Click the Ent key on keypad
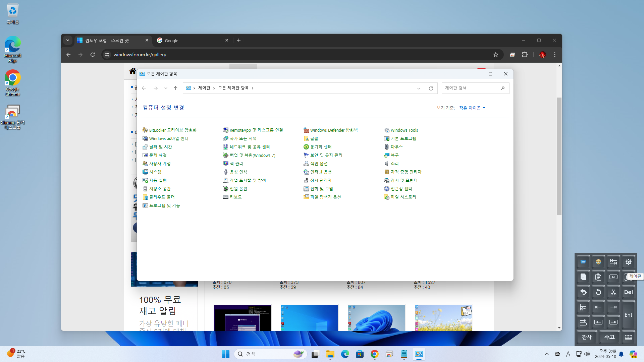644x362 pixels. 629,315
